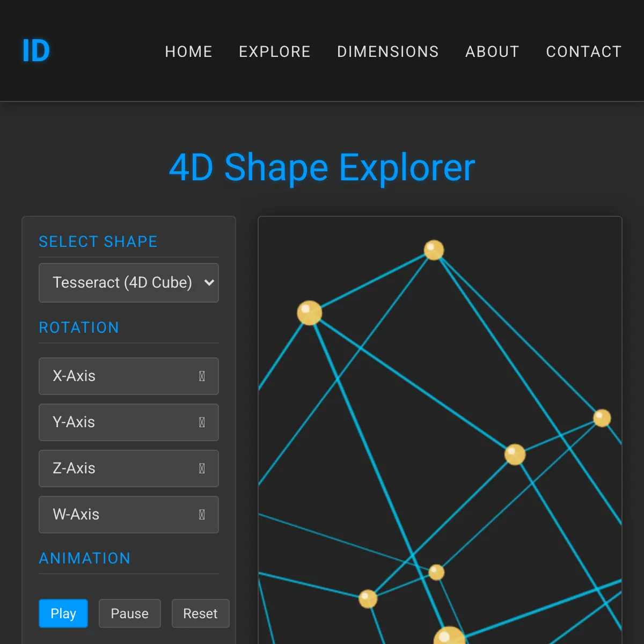
Task: Open the EXPLORE navigation link
Action: [274, 52]
